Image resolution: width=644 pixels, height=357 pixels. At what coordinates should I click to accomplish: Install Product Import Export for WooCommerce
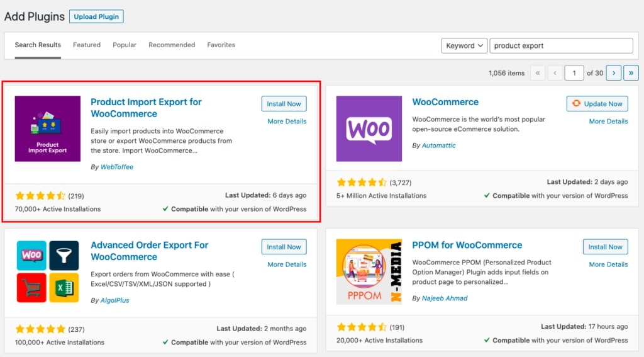(284, 104)
